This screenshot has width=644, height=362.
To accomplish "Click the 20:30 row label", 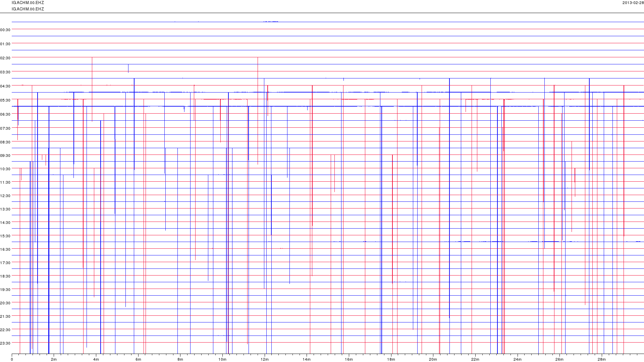I will pos(5,303).
